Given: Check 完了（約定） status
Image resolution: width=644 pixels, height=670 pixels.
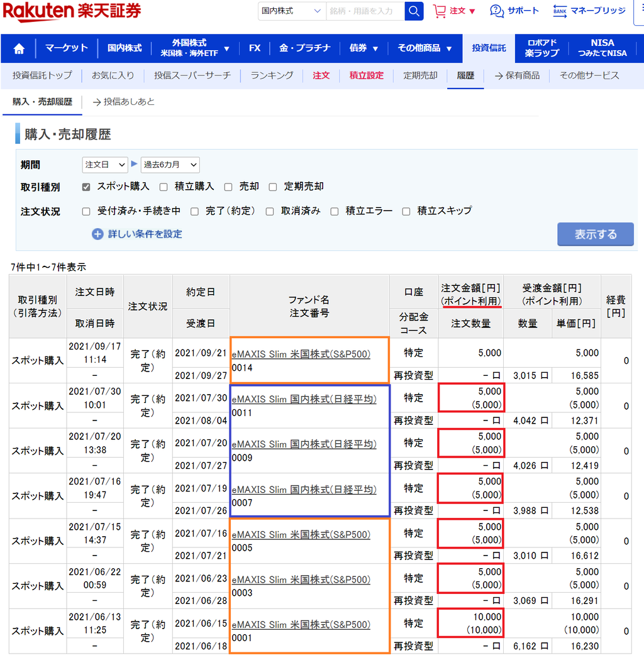Looking at the screenshot, I should pos(194,212).
